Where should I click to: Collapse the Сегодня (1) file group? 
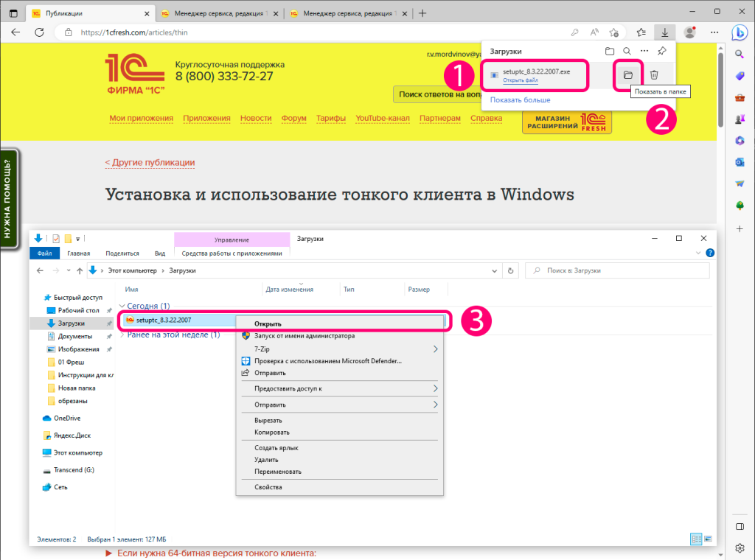coord(121,306)
